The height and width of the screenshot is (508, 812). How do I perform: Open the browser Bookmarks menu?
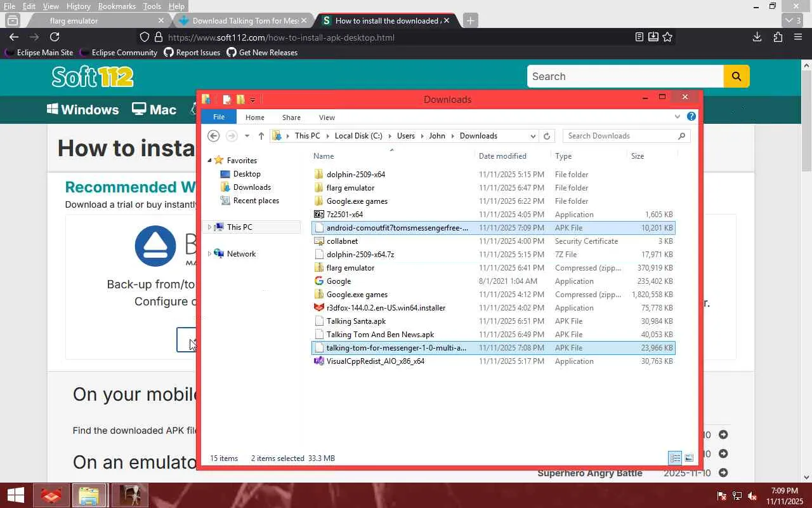117,6
